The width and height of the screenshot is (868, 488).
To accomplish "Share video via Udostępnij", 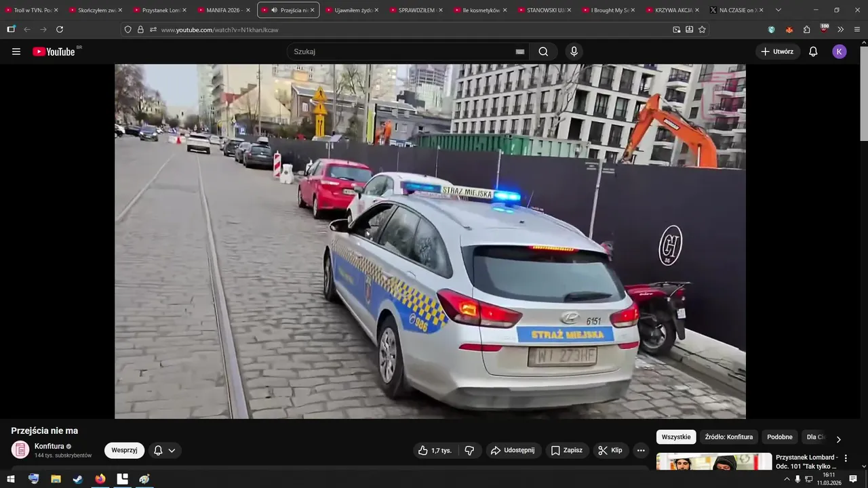I will [513, 450].
